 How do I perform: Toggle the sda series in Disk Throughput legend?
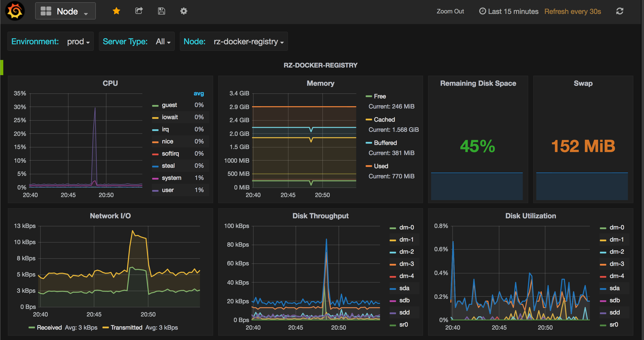coord(404,288)
